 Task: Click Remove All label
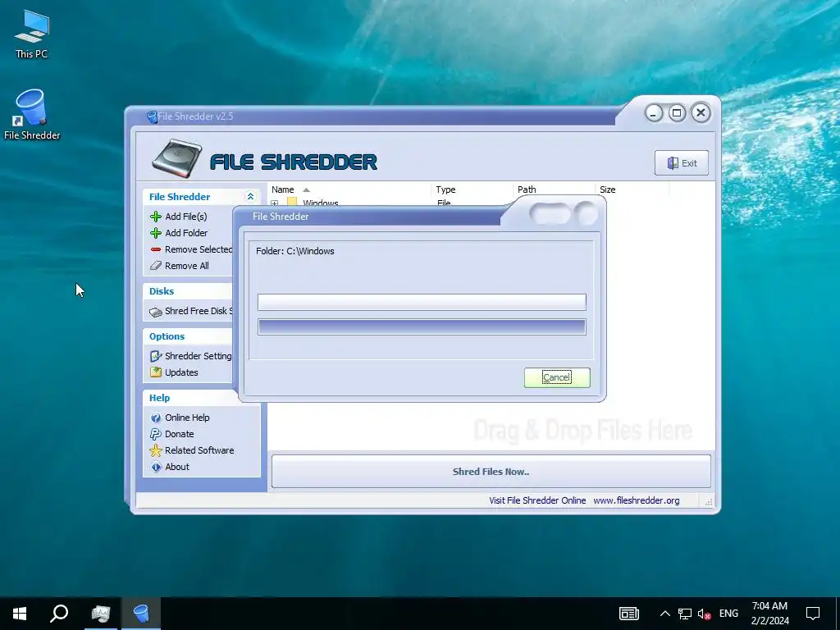click(x=187, y=266)
